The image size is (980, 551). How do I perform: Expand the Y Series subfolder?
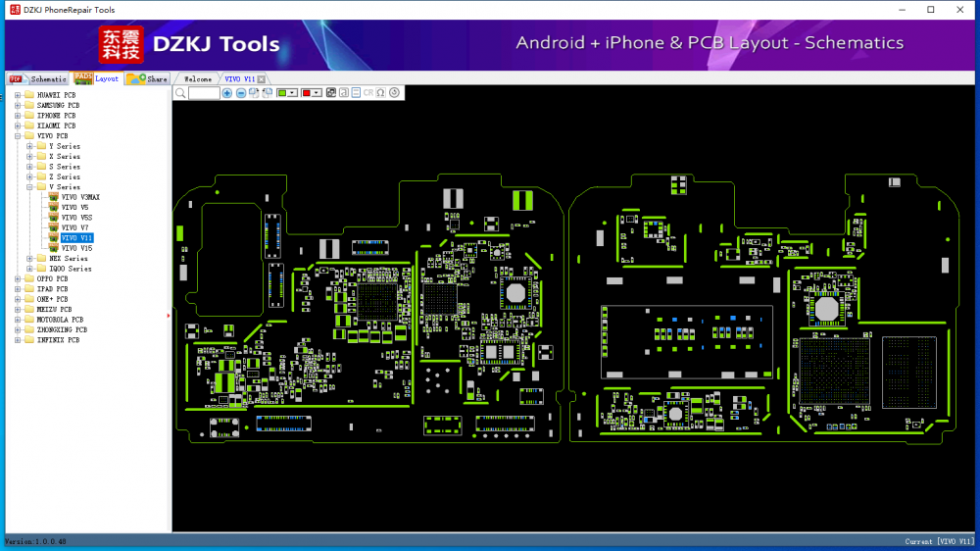tap(29, 146)
